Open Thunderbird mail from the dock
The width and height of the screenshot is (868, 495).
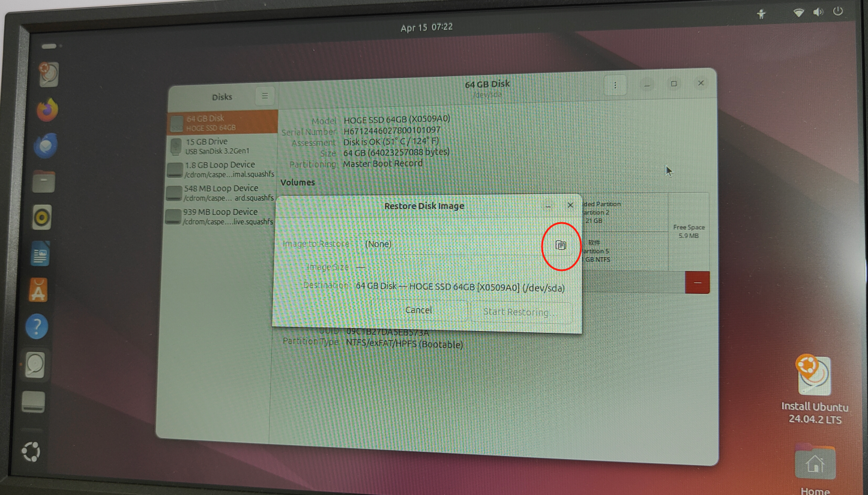pos(46,146)
